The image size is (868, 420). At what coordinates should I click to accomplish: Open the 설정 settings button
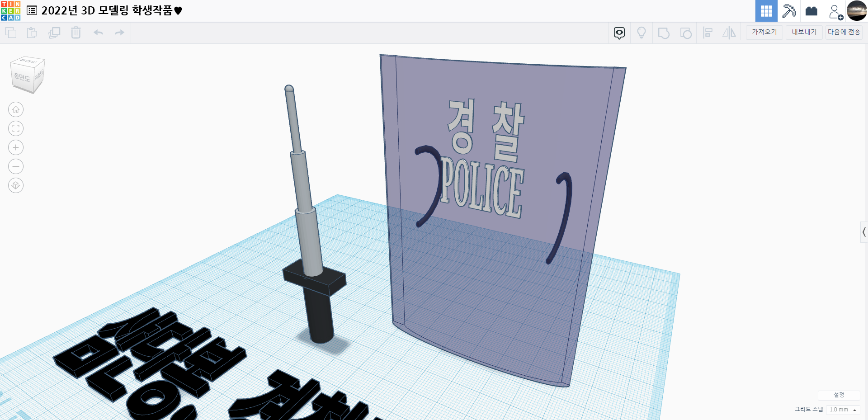(x=839, y=395)
